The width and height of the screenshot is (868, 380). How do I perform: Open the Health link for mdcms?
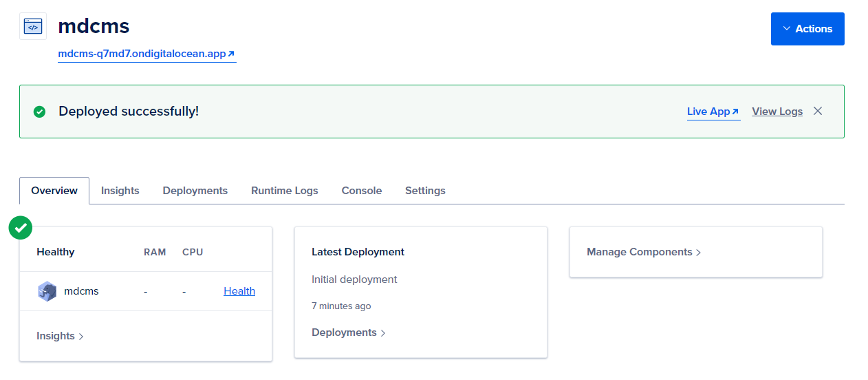[x=239, y=291]
